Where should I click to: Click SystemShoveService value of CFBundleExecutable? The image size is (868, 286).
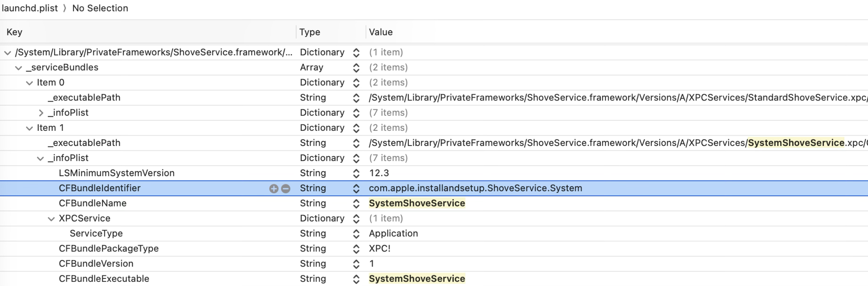click(x=417, y=279)
